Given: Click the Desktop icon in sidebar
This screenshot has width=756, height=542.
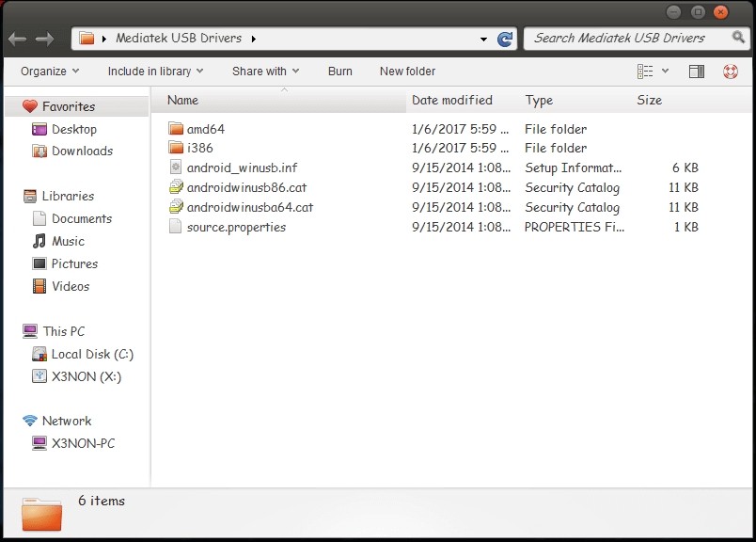Looking at the screenshot, I should (39, 129).
